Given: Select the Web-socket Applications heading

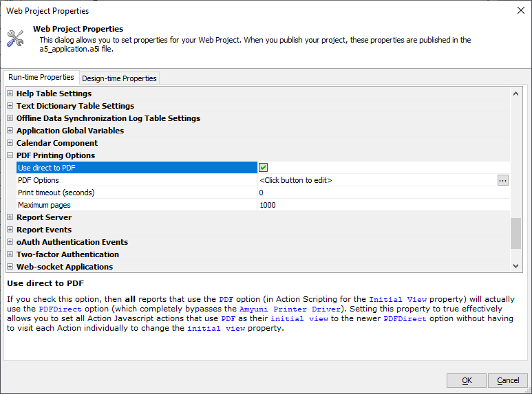Looking at the screenshot, I should 65,267.
